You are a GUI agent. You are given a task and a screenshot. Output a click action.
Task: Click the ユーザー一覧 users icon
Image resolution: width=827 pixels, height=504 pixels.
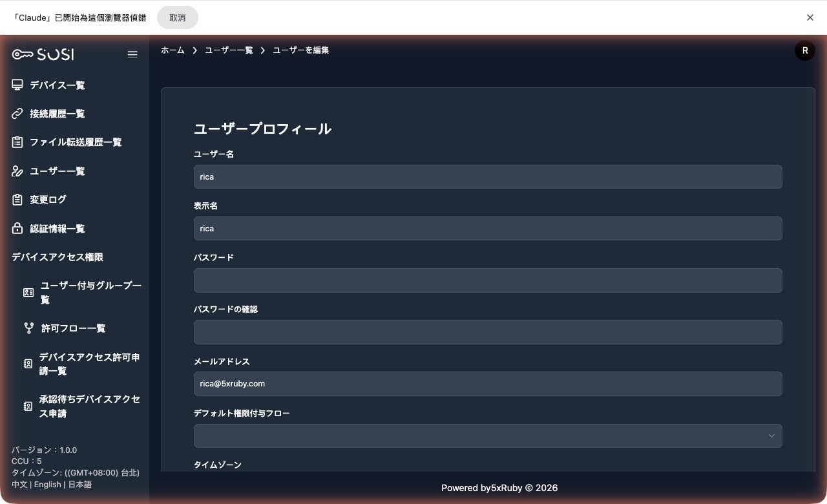(x=17, y=171)
